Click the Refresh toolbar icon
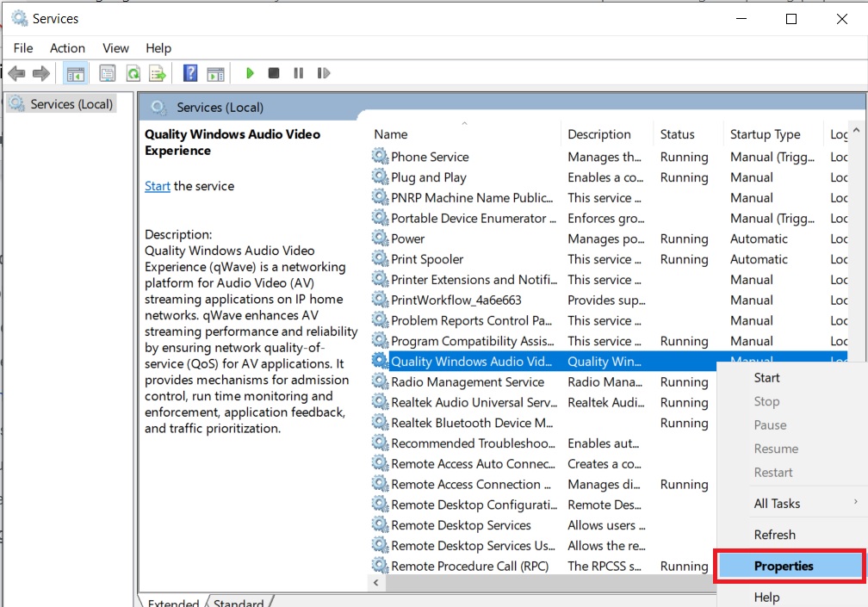The width and height of the screenshot is (868, 607). click(x=133, y=73)
